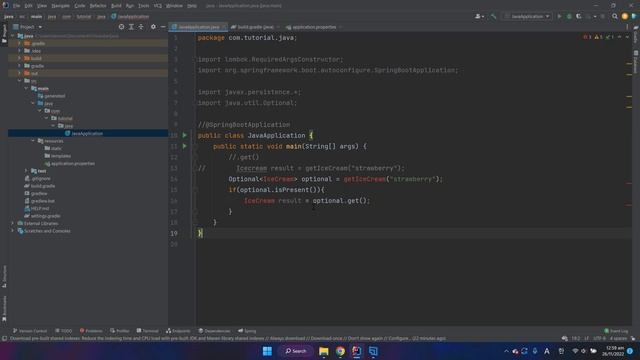Open the Build menu
This screenshot has width=640, height=360.
pos(116,6)
